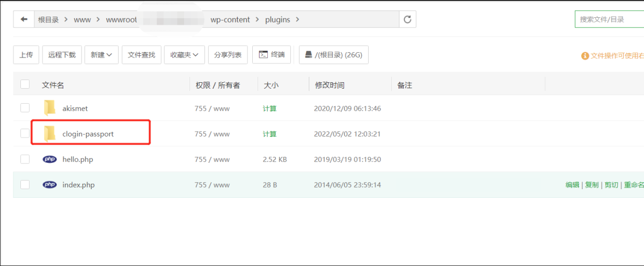Click the hello.php PHP file icon

click(49, 159)
